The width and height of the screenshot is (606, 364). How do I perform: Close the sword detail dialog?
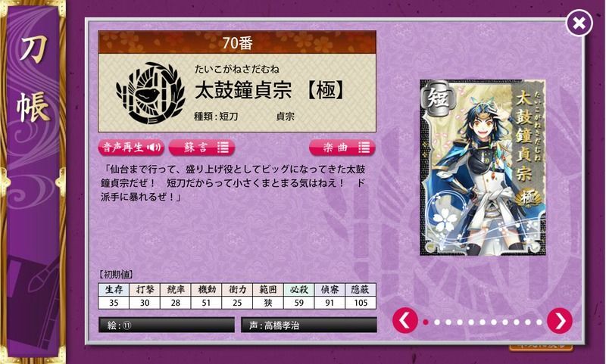click(579, 23)
